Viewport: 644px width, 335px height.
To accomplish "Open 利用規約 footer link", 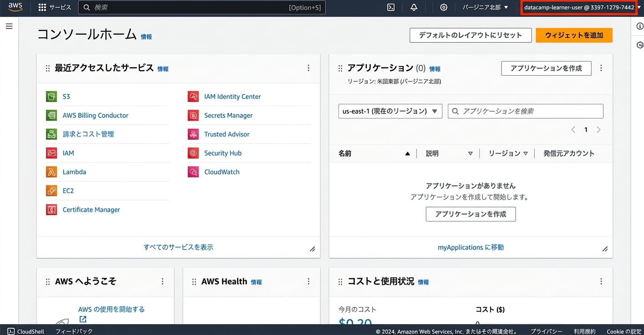I will (x=584, y=331).
